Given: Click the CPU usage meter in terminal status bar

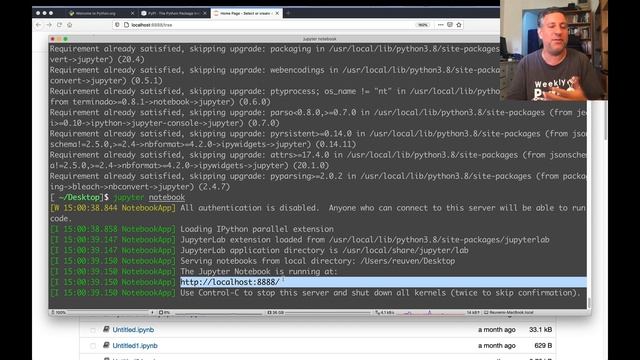Looking at the screenshot, I should (211, 312).
